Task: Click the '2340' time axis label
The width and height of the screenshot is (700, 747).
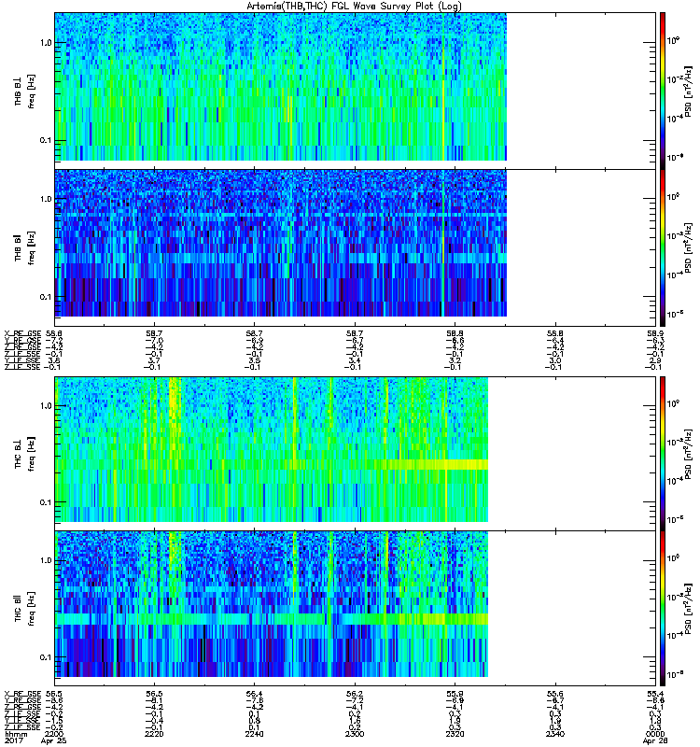Action: click(x=555, y=734)
